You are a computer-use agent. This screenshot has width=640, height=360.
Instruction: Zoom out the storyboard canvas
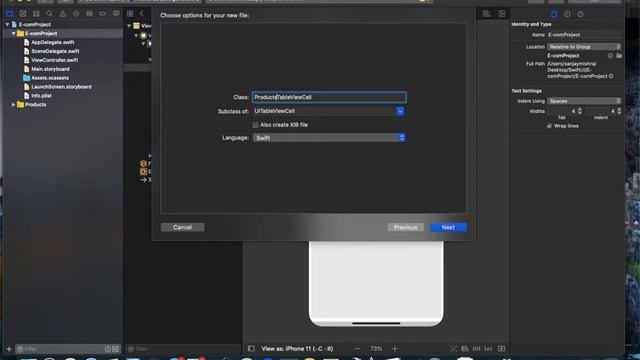point(358,349)
